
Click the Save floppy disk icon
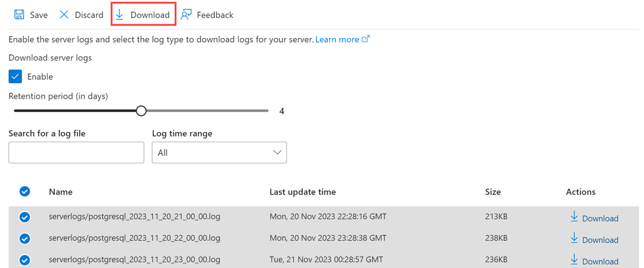pos(19,15)
